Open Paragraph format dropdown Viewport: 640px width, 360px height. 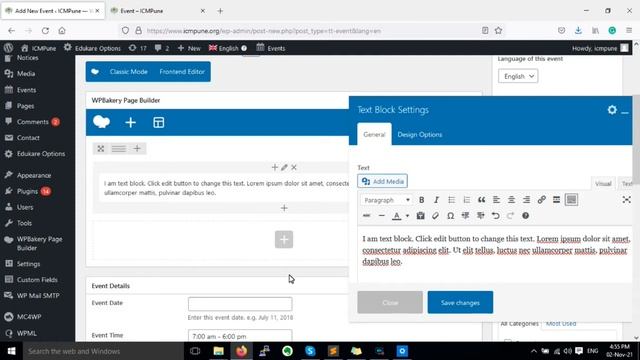tap(387, 200)
